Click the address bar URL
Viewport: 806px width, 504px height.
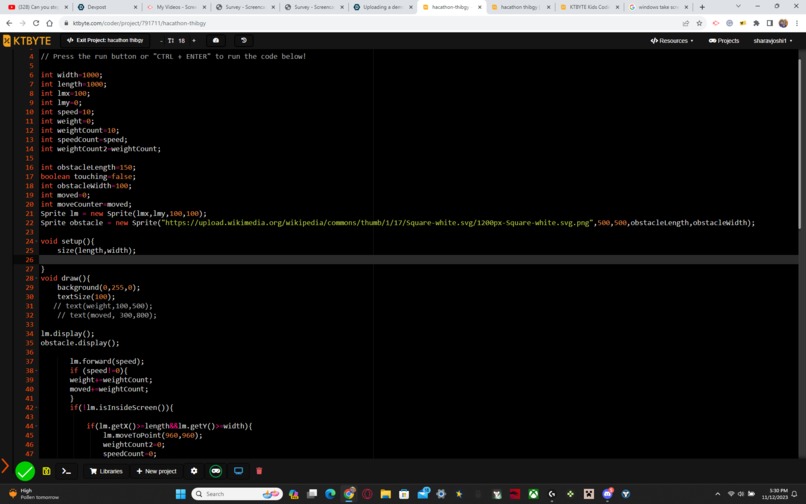(x=139, y=23)
